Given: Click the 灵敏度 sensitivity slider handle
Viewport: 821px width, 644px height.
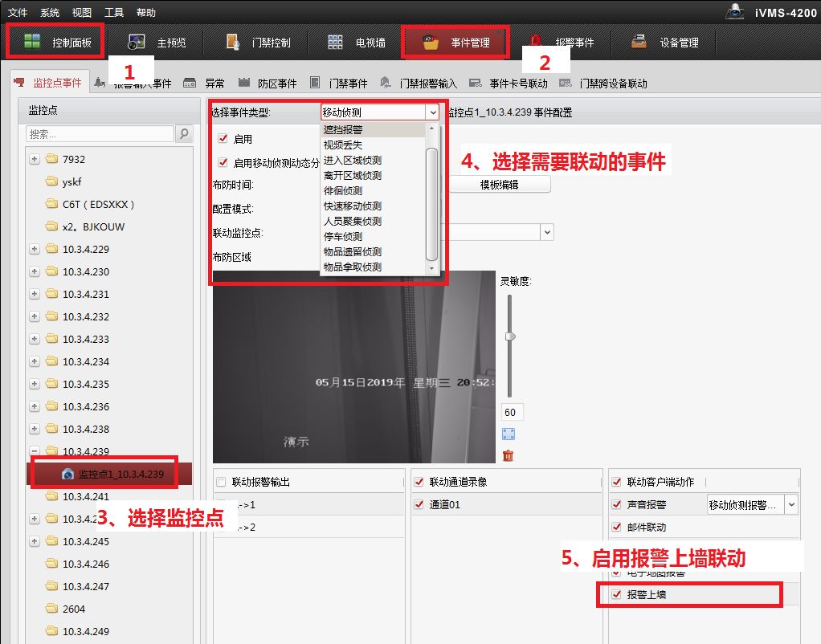Looking at the screenshot, I should pyautogui.click(x=509, y=336).
